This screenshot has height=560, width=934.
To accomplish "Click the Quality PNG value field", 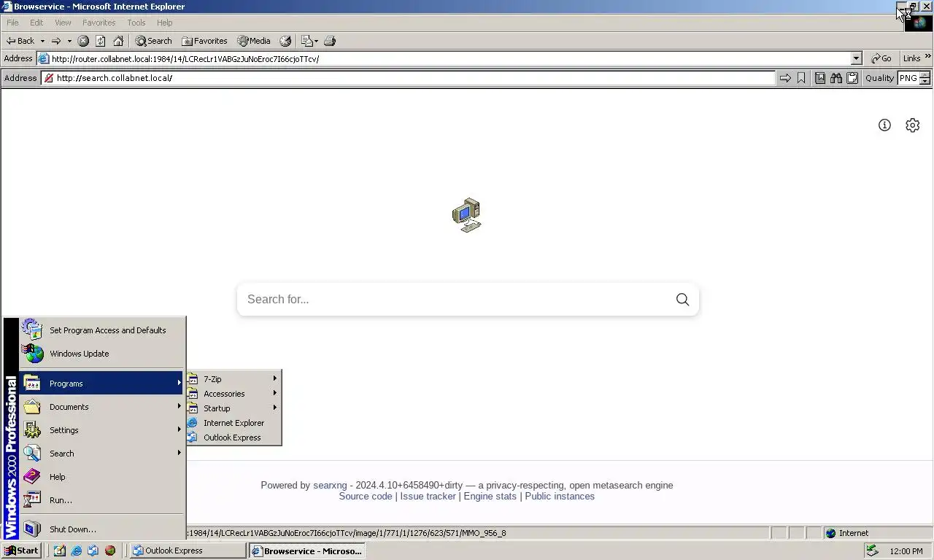I will tap(908, 78).
